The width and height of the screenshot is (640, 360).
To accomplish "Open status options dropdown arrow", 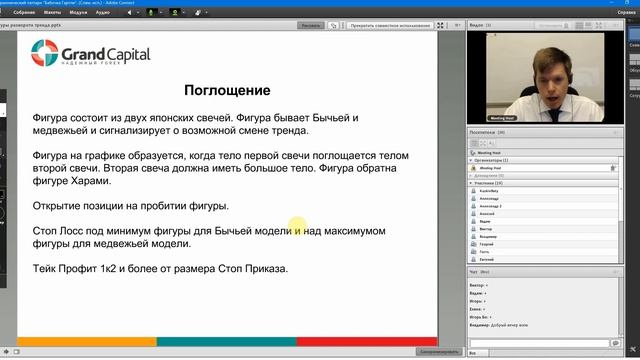I will (x=207, y=13).
